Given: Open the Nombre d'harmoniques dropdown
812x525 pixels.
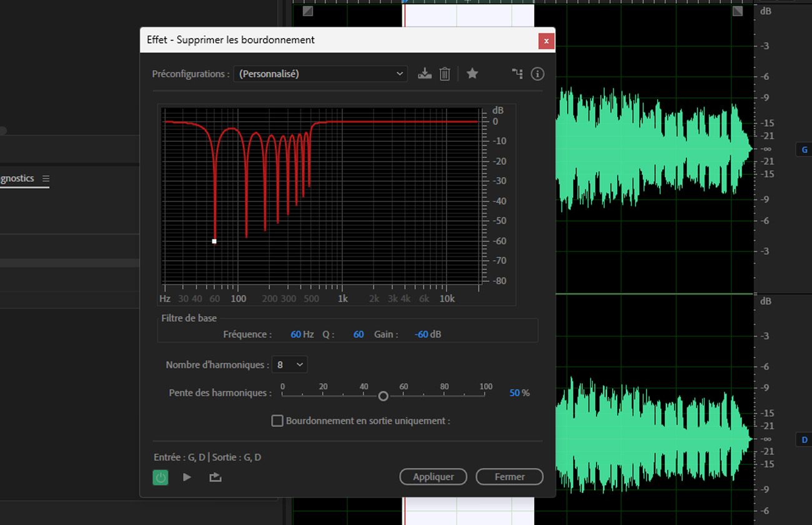Looking at the screenshot, I should click(290, 364).
